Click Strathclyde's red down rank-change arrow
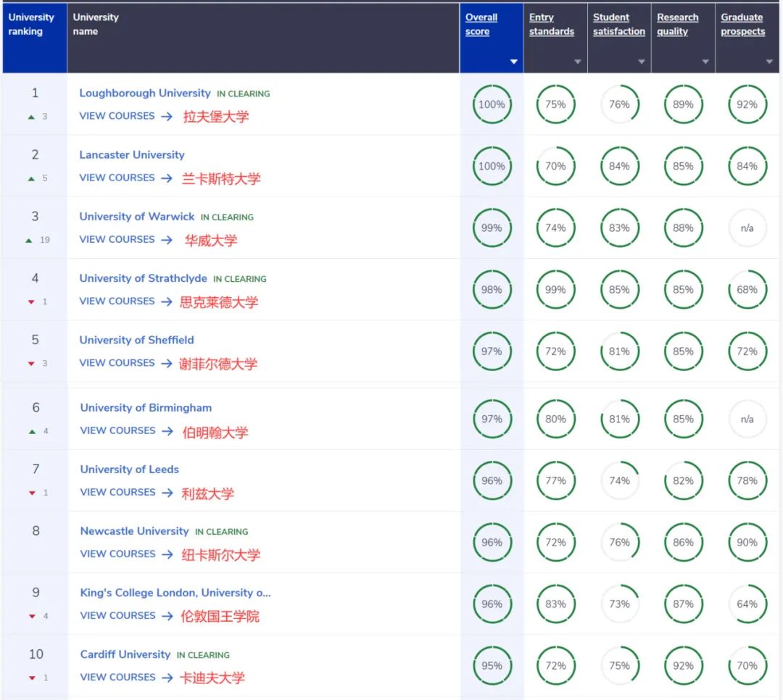The image size is (783, 700). (x=31, y=301)
